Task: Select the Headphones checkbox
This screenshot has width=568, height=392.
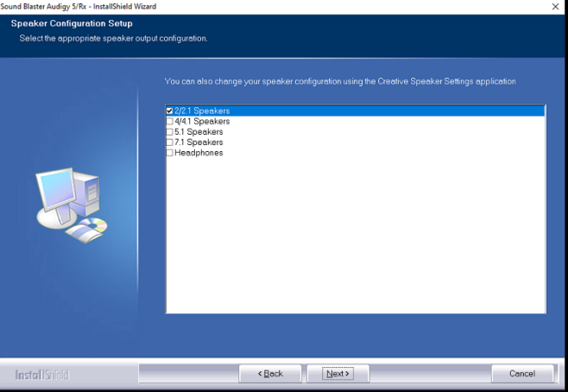Action: (169, 153)
